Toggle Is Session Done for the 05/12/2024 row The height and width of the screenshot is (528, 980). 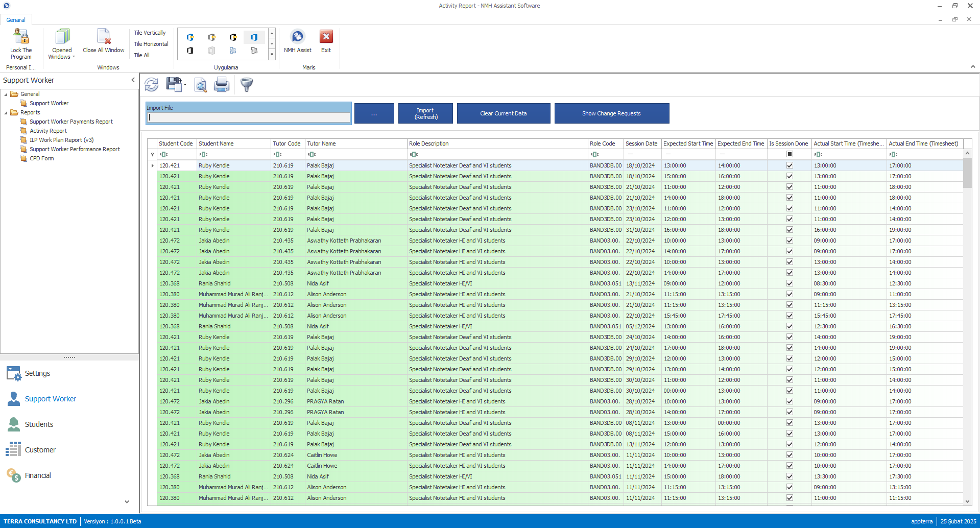click(x=790, y=326)
